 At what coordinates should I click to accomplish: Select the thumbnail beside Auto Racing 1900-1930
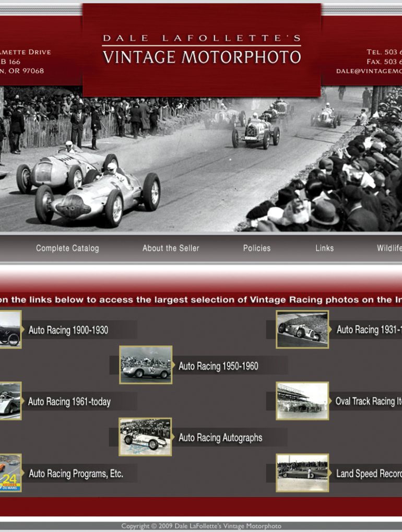(x=10, y=330)
